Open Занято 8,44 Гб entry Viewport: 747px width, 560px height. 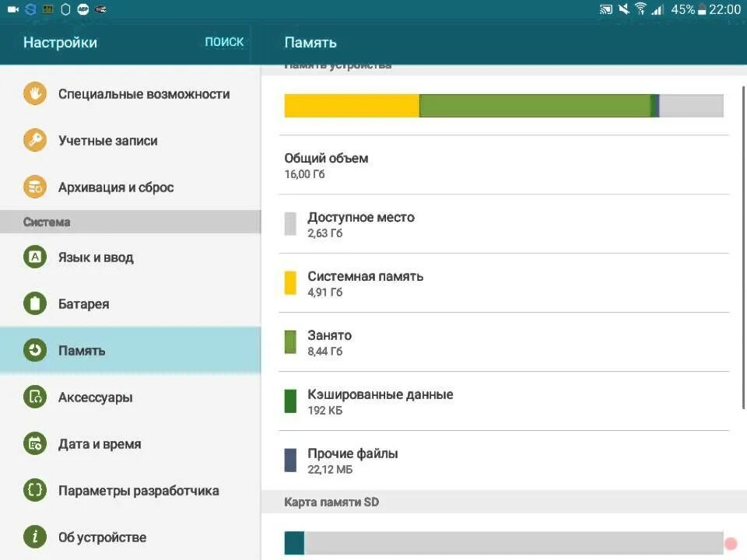click(504, 342)
